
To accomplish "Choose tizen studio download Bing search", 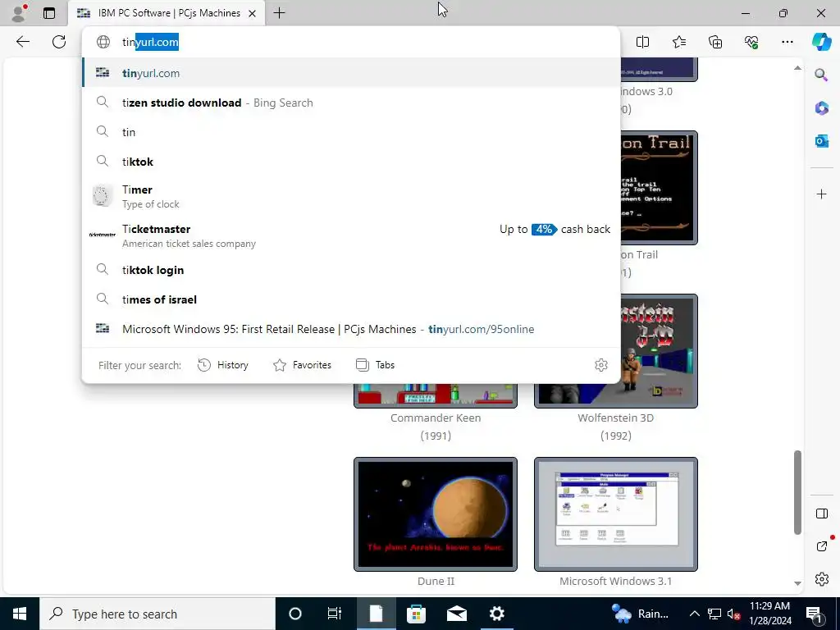I will pyautogui.click(x=351, y=103).
